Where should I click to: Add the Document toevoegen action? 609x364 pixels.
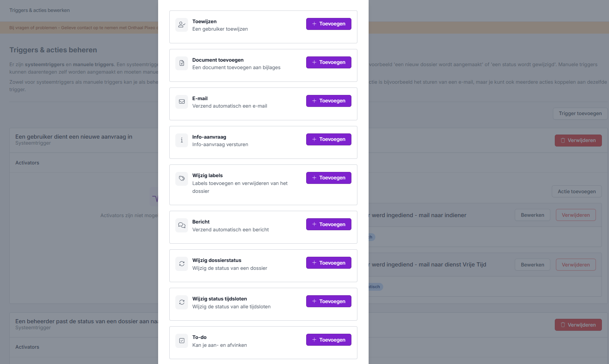click(x=329, y=62)
